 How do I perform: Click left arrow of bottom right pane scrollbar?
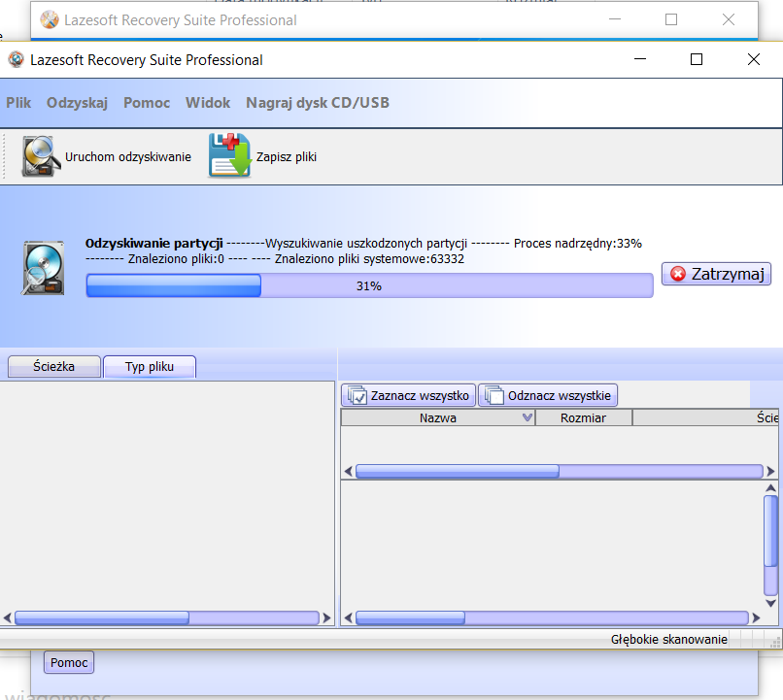349,617
